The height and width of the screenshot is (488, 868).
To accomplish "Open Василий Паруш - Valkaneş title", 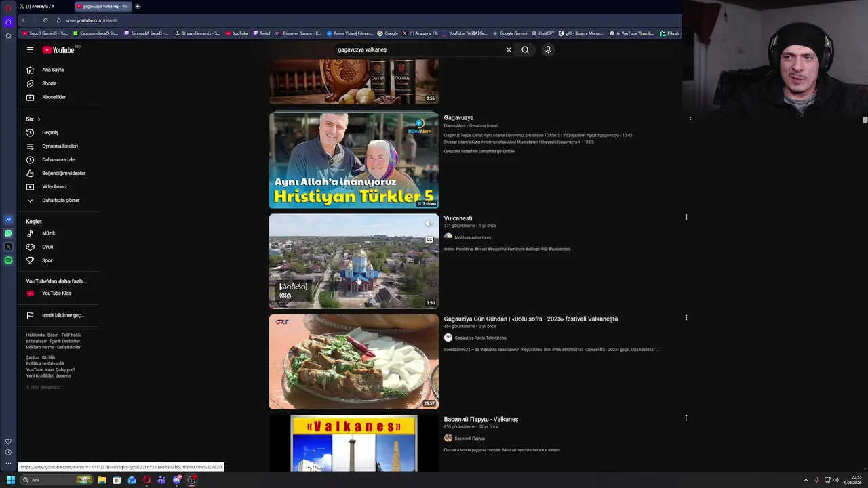I will pyautogui.click(x=481, y=419).
